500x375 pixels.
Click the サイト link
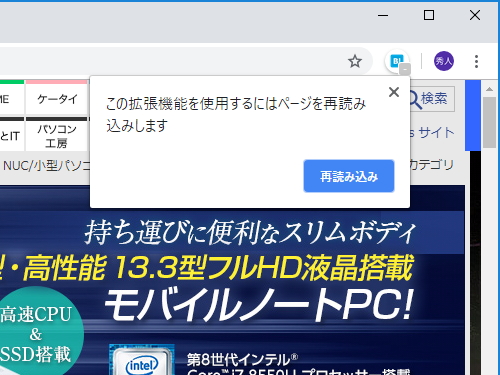click(436, 133)
